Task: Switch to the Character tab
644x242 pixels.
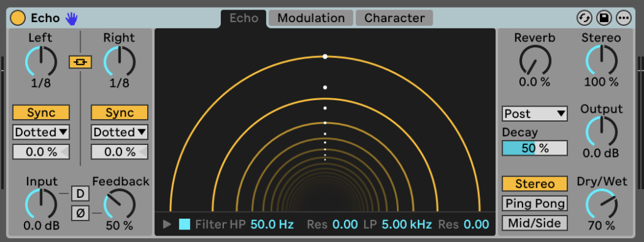Action: pos(394,18)
